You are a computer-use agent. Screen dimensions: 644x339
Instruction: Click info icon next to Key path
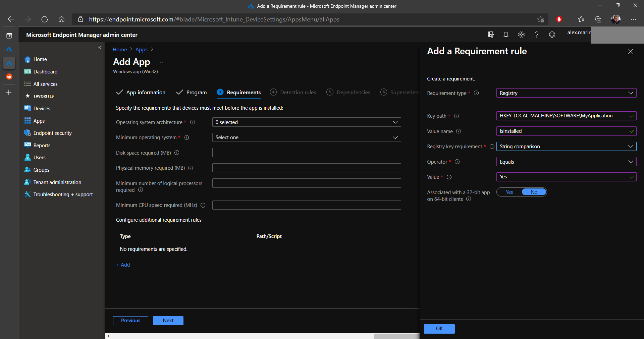click(457, 116)
